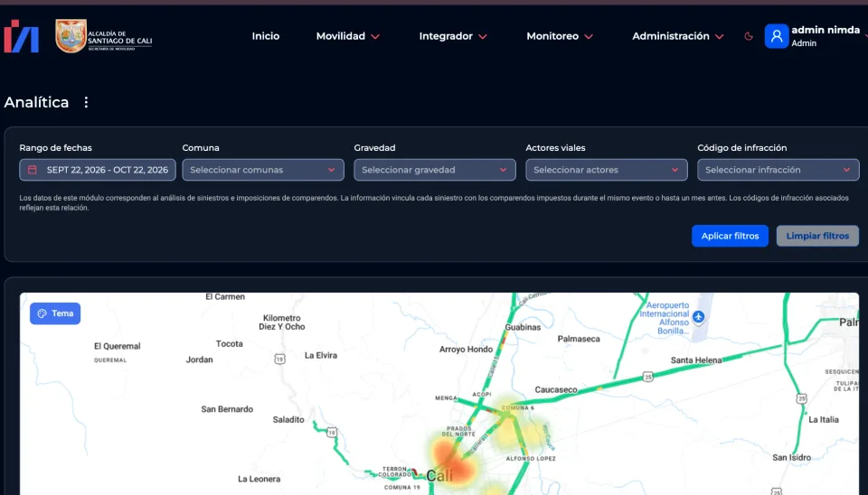This screenshot has width=868, height=495.
Task: Expand Monitoreo chevron arrow
Action: (589, 36)
